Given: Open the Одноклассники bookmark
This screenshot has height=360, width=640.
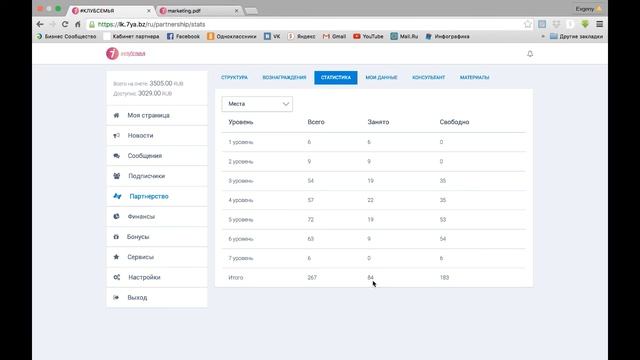Looking at the screenshot, I should pyautogui.click(x=232, y=36).
